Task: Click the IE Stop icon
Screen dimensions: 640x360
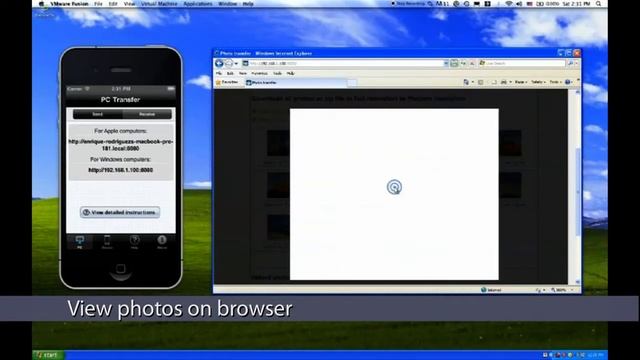Action: coord(472,63)
